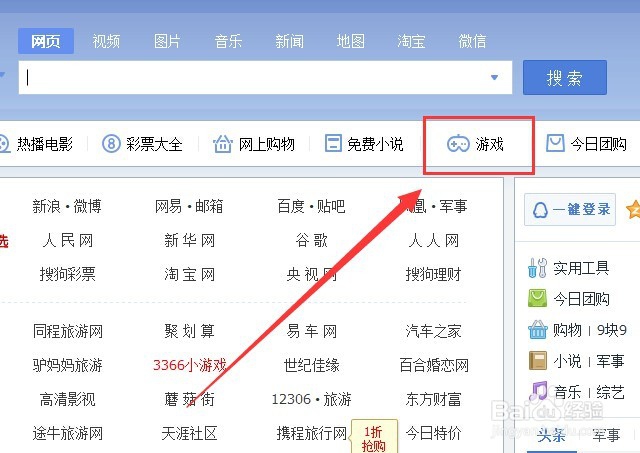
Task: Switch to the 微信 search tab
Action: (472, 41)
